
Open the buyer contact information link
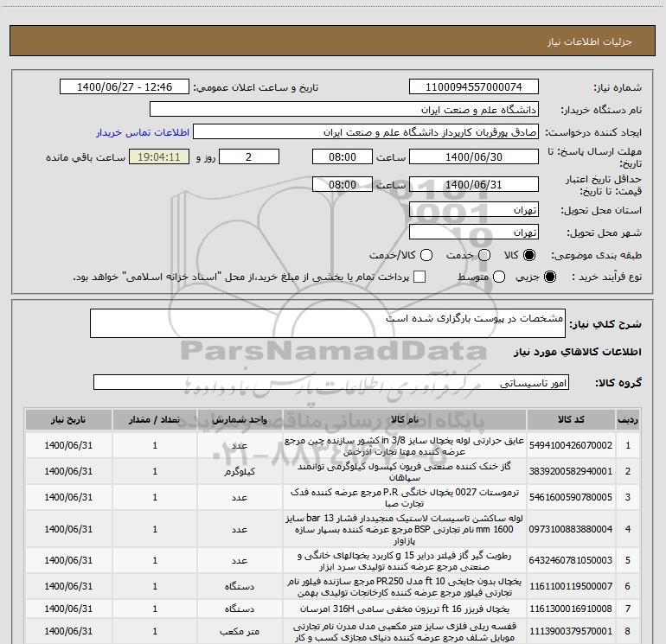[143, 132]
